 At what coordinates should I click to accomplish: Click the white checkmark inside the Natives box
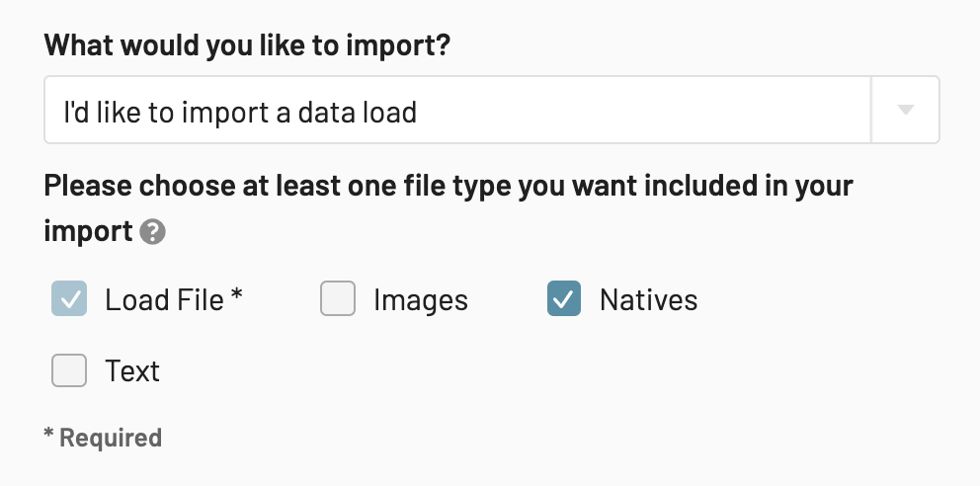[x=564, y=300]
